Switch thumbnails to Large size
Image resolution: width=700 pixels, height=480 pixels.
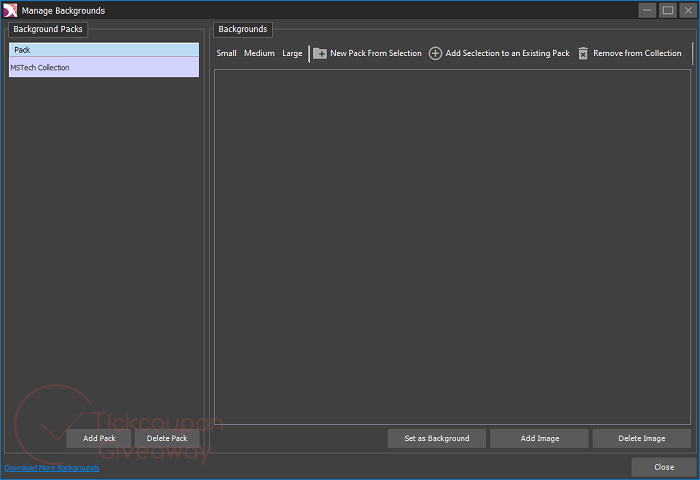click(292, 53)
